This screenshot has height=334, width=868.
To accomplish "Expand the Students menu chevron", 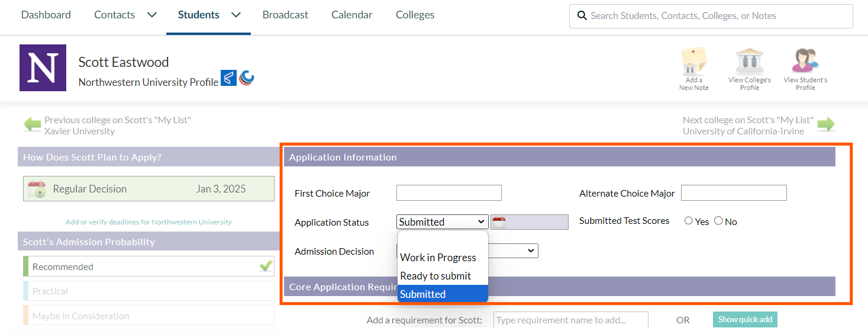I will pos(236,15).
